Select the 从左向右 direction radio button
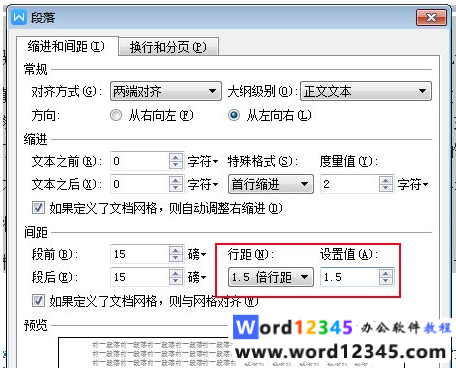This screenshot has width=456, height=368. click(234, 116)
